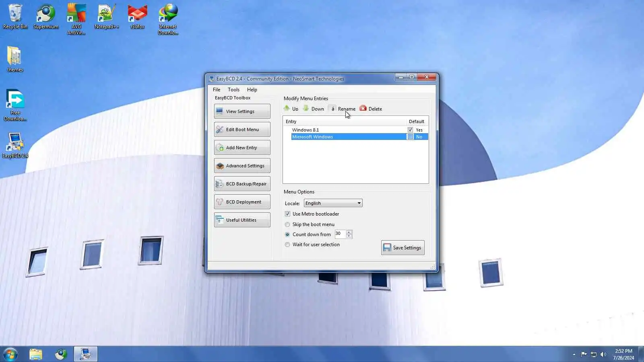Screen dimensions: 644x362
Task: Move entry Down in boot menu
Action: [314, 109]
